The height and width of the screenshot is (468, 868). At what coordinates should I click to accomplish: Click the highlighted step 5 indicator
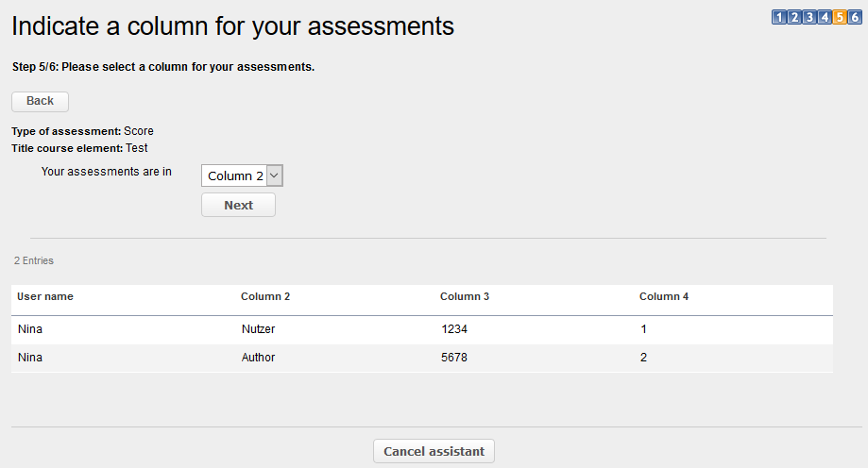point(840,17)
